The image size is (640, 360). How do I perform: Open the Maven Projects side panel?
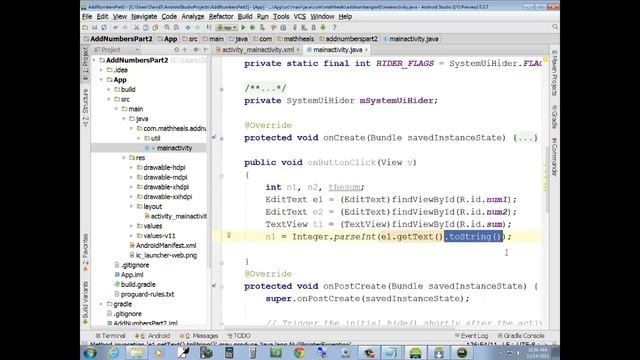(x=554, y=73)
